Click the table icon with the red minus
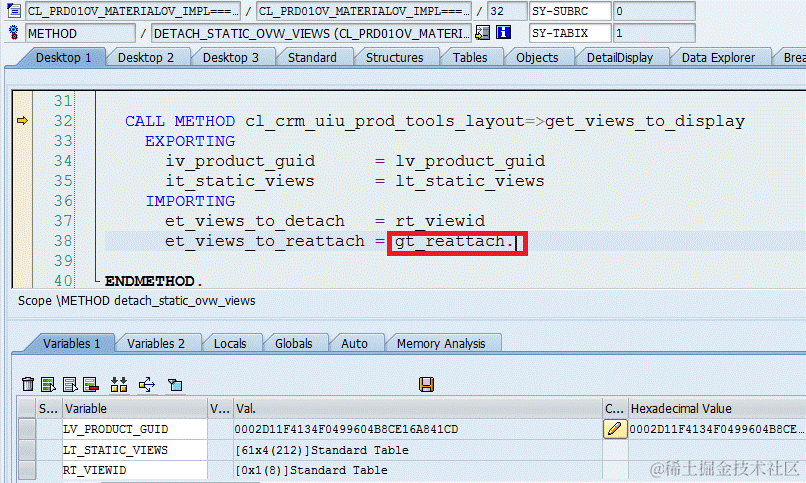The width and height of the screenshot is (806, 483). 91,384
